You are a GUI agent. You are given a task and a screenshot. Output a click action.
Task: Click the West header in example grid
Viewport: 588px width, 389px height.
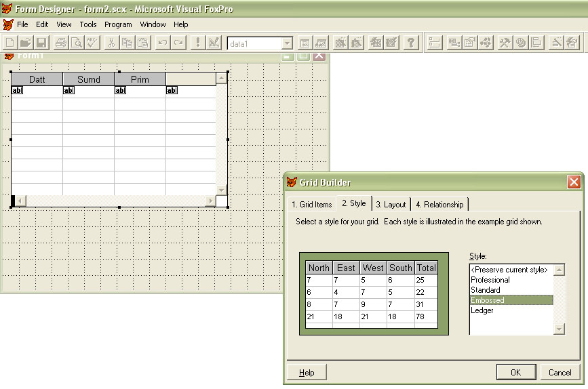pyautogui.click(x=373, y=268)
